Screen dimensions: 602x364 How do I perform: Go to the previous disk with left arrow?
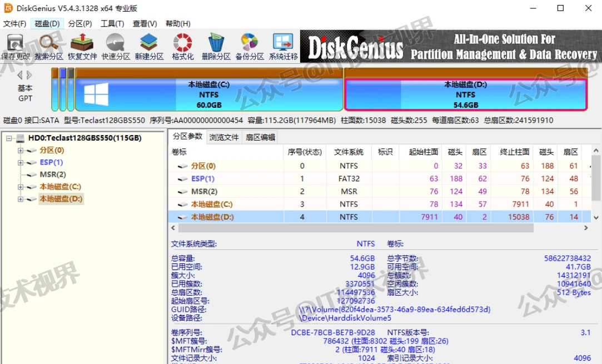[x=19, y=75]
